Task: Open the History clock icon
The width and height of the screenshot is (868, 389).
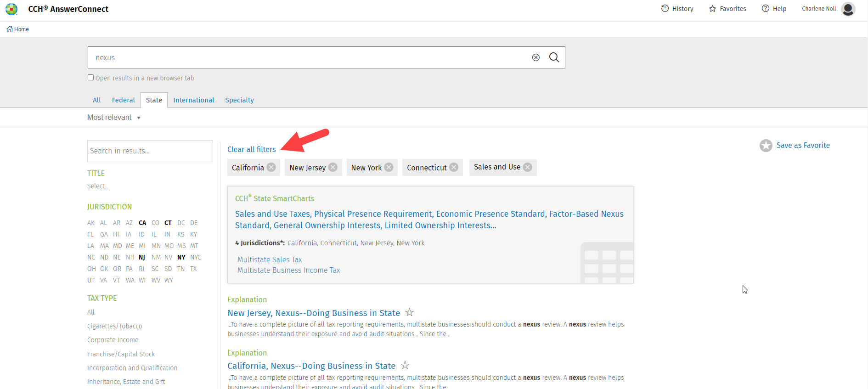Action: [665, 8]
